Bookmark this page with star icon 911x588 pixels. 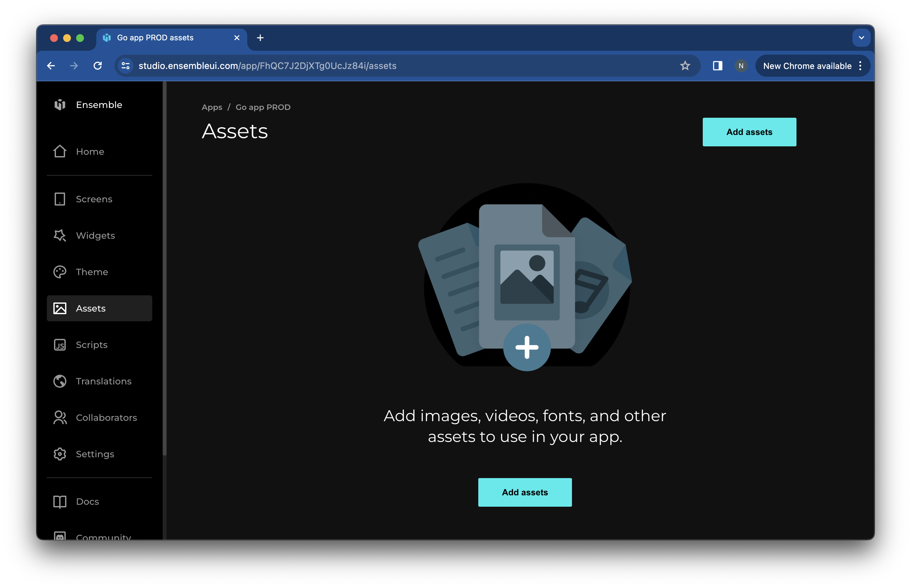[685, 66]
